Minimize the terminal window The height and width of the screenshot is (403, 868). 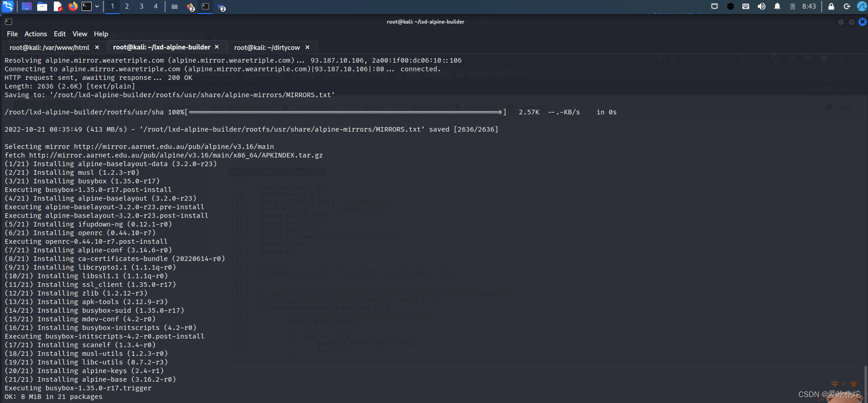(841, 22)
